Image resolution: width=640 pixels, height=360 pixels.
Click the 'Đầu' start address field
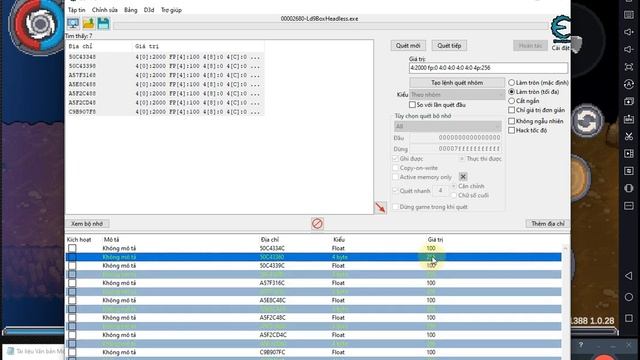456,138
